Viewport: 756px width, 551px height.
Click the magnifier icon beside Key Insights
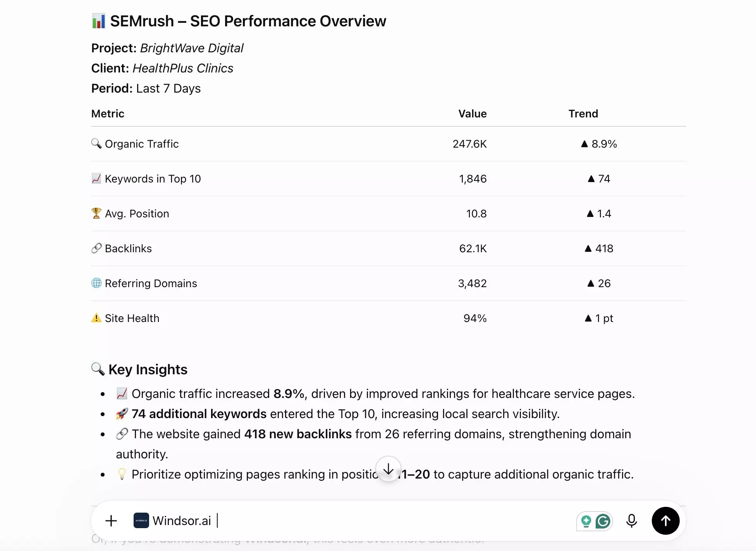point(98,369)
